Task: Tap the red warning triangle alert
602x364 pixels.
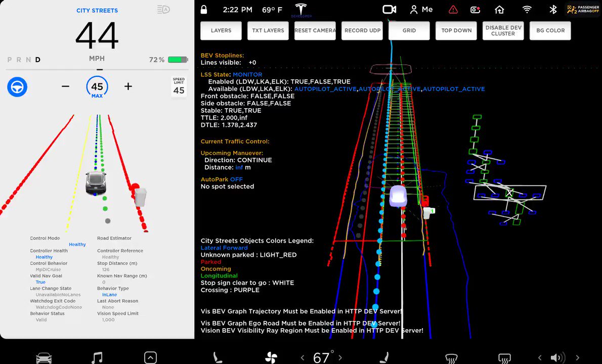Action: [453, 10]
